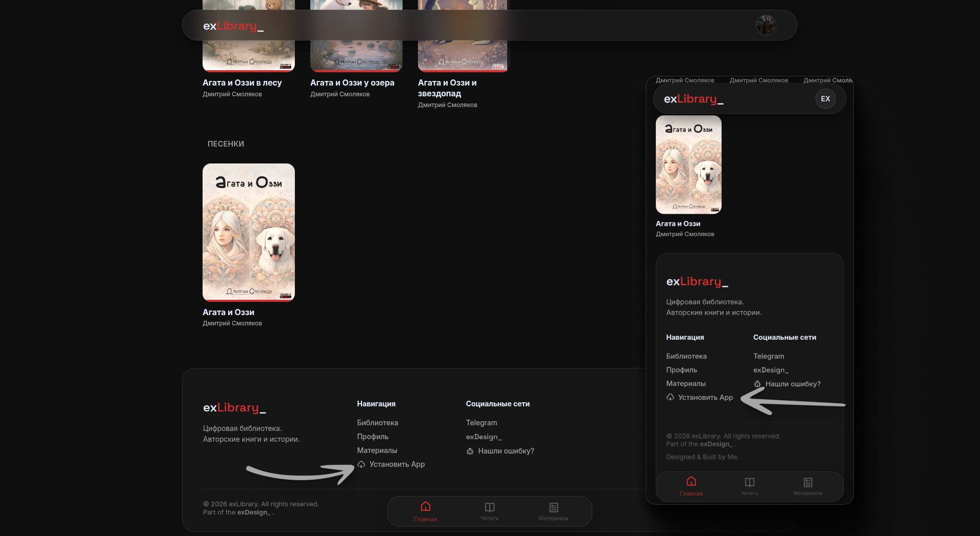Open the large Агата и Оззи book cover
The height and width of the screenshot is (536, 980).
coord(249,232)
